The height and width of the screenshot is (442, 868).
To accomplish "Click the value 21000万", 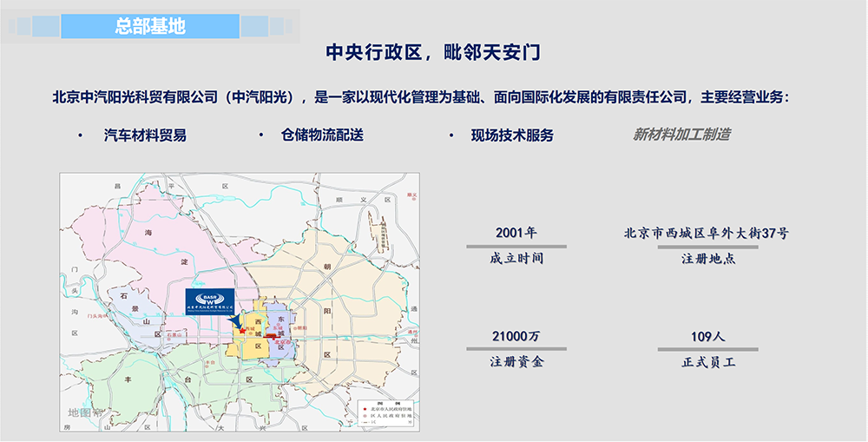I will coord(516,336).
